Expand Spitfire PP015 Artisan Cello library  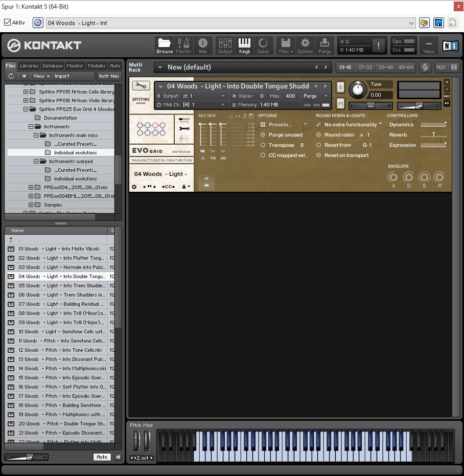26,92
